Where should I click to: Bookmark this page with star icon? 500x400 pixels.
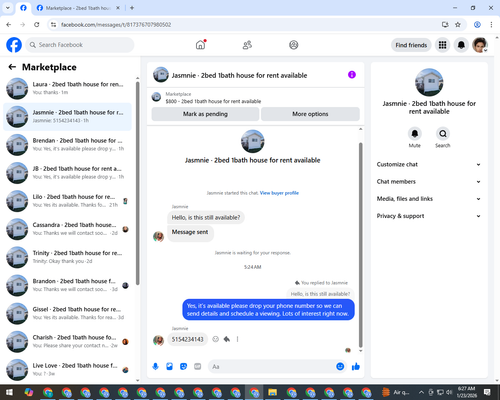[x=458, y=25]
